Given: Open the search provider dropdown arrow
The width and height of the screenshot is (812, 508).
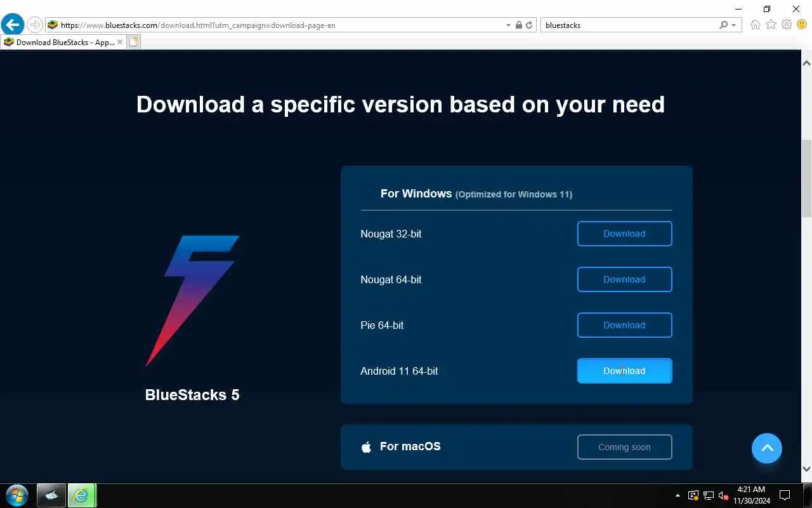Looking at the screenshot, I should (734, 25).
